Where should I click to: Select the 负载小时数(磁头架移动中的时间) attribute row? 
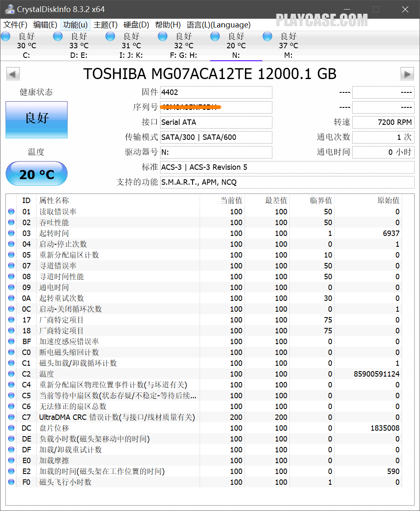click(x=204, y=439)
